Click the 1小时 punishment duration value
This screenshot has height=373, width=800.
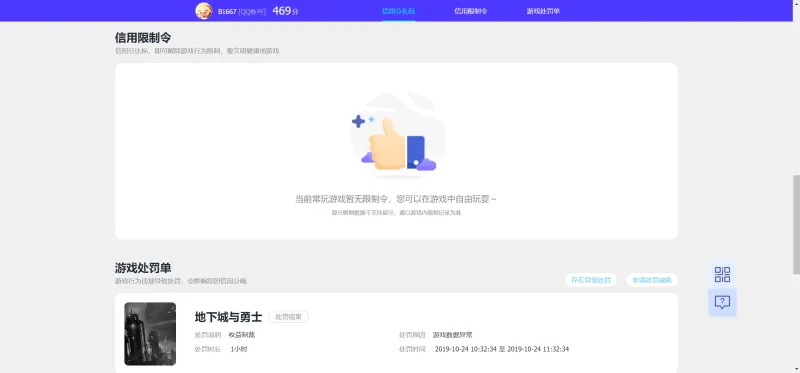238,350
